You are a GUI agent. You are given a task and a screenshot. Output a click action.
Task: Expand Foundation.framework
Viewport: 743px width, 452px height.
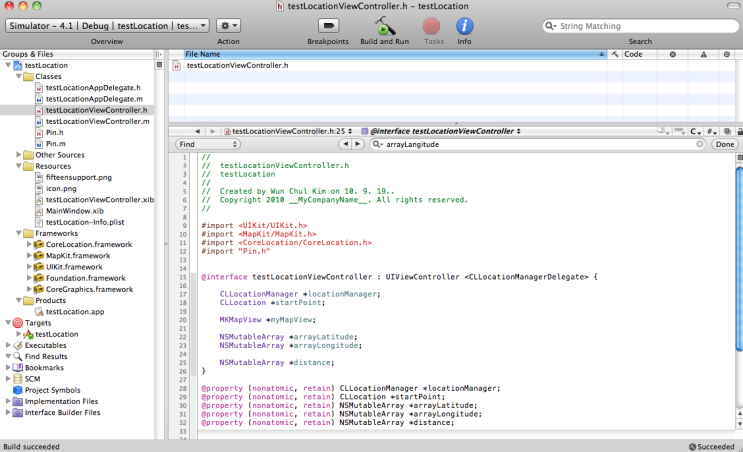pyautogui.click(x=29, y=278)
